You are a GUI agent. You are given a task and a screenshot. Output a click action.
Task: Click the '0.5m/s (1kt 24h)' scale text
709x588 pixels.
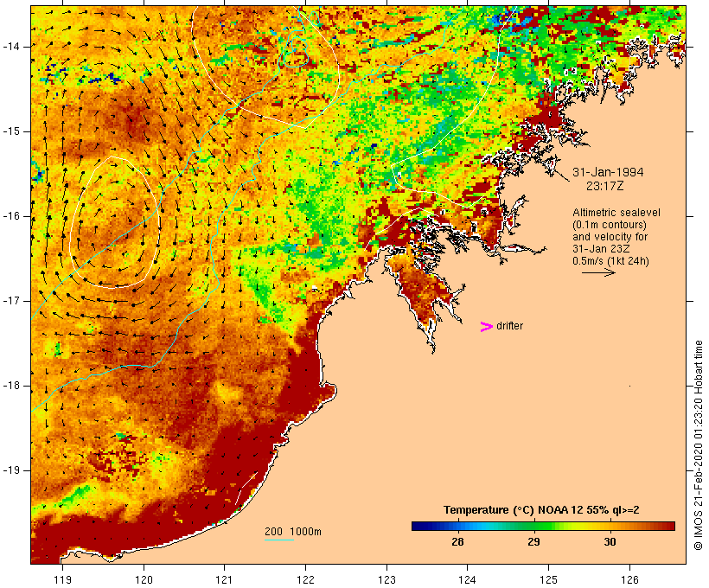point(610,261)
